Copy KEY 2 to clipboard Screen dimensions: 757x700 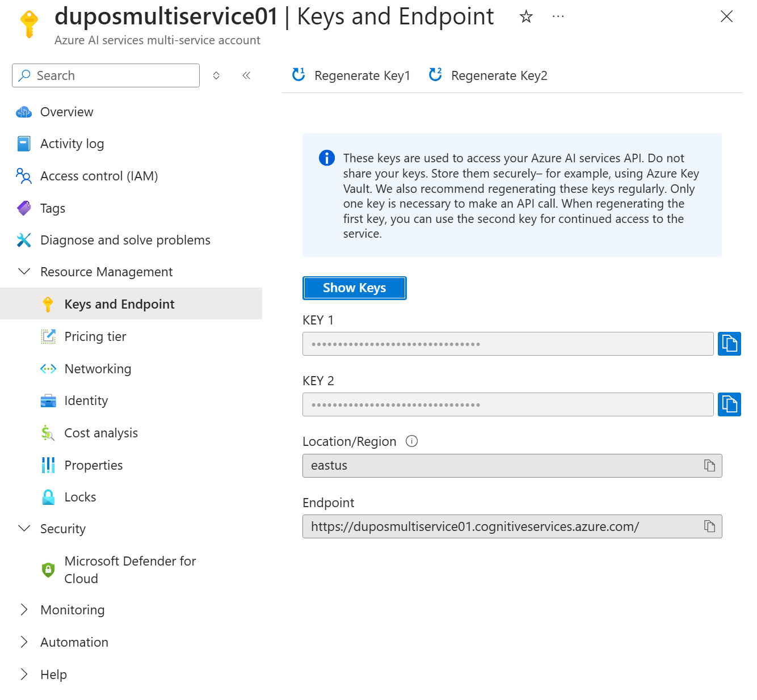tap(729, 404)
